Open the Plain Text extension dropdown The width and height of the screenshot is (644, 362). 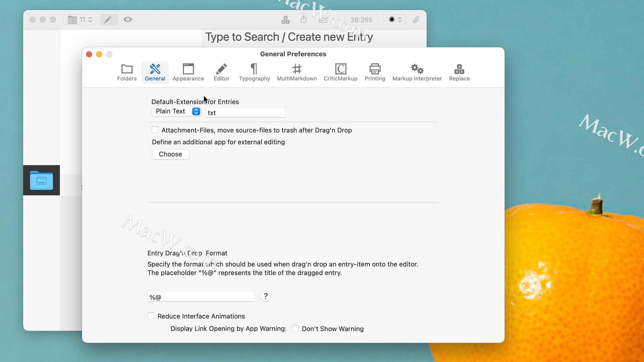click(176, 111)
